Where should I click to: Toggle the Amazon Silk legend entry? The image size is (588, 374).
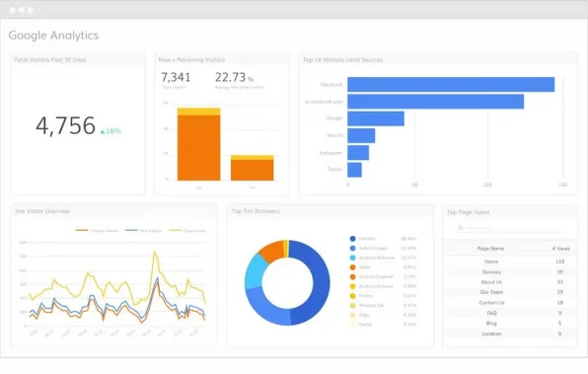[x=383, y=305]
